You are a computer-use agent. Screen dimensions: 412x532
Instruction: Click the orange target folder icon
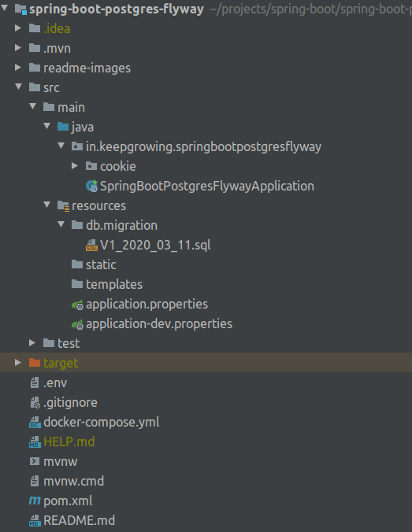point(35,363)
